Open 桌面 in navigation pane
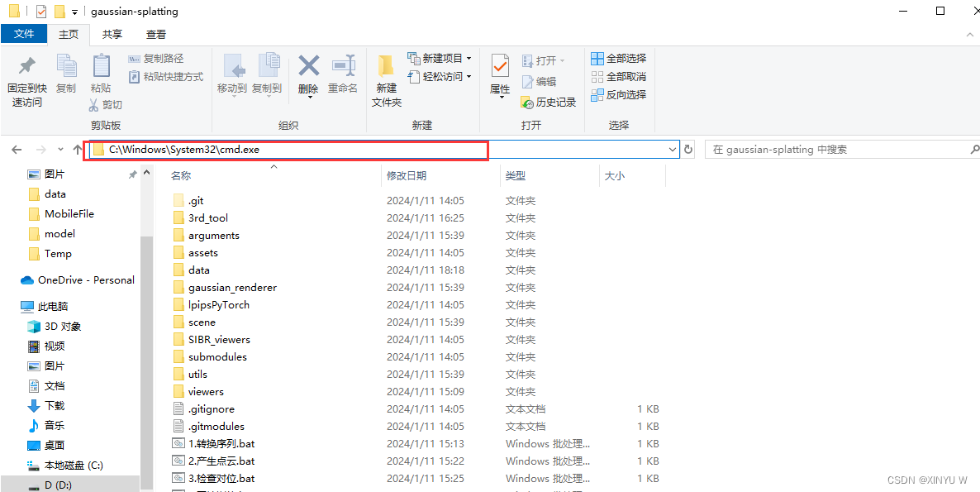Image resolution: width=980 pixels, height=492 pixels. pyautogui.click(x=45, y=445)
